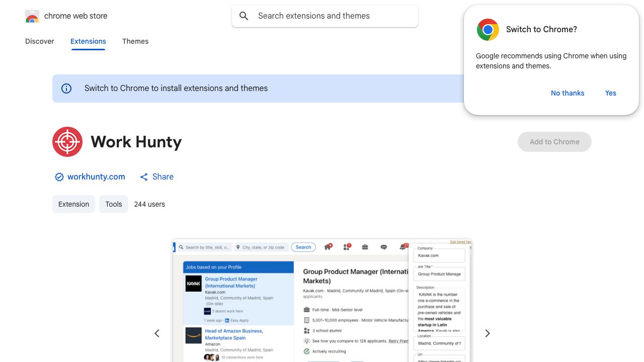
Task: Open the Discover tab
Action: 40,41
